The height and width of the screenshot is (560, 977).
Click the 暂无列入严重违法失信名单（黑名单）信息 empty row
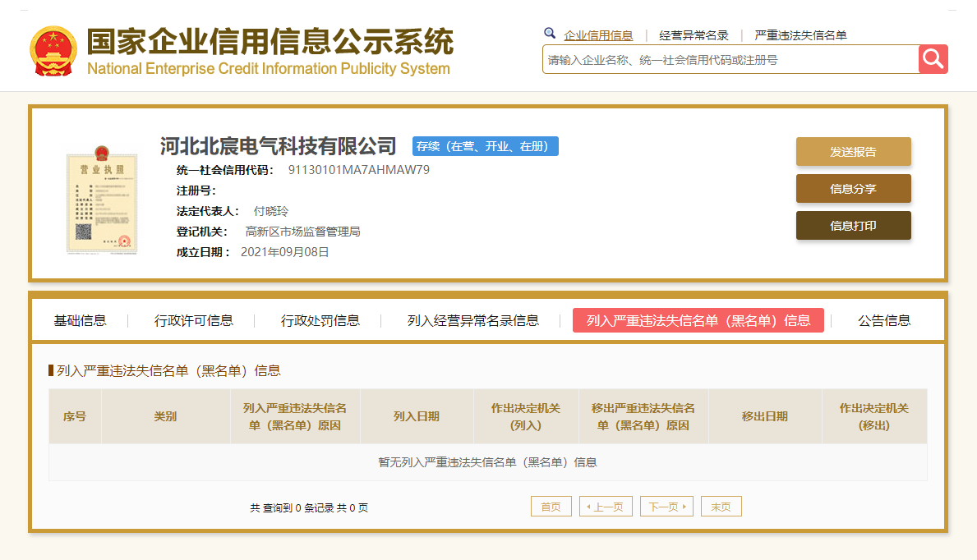click(488, 462)
